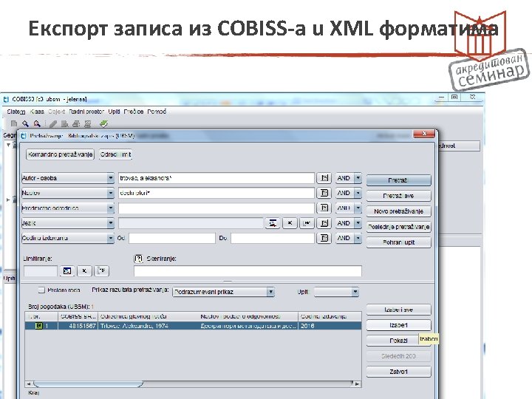This screenshot has height=399, width=532.
Task: Click the Limitiranje list icon
Action: [x=101, y=270]
